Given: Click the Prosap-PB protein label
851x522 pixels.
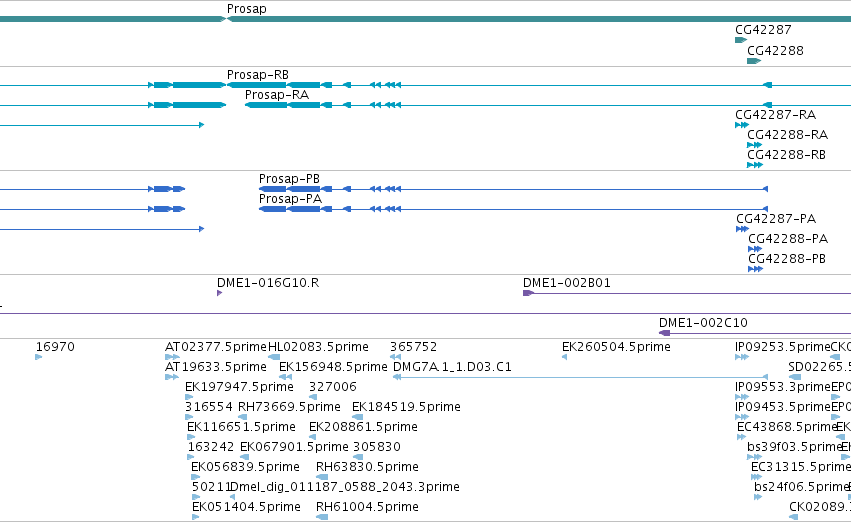Looking at the screenshot, I should pyautogui.click(x=289, y=179).
